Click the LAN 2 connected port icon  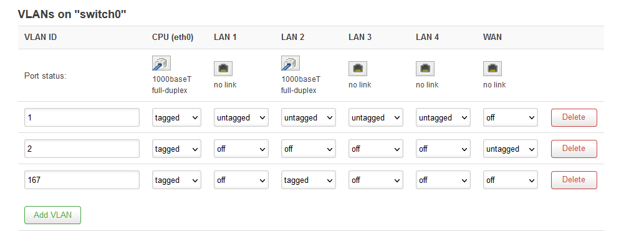(291, 63)
